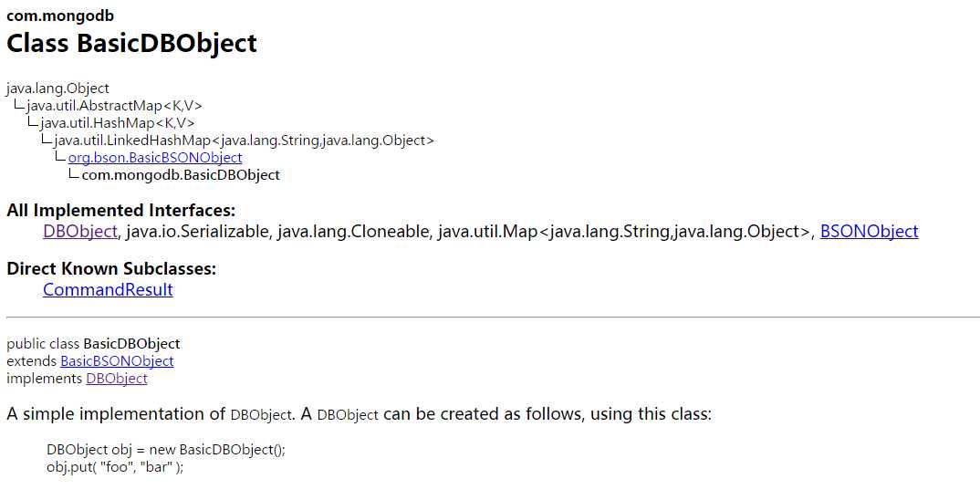The image size is (980, 500).
Task: Open the BSONObject interface link
Action: click(x=869, y=231)
